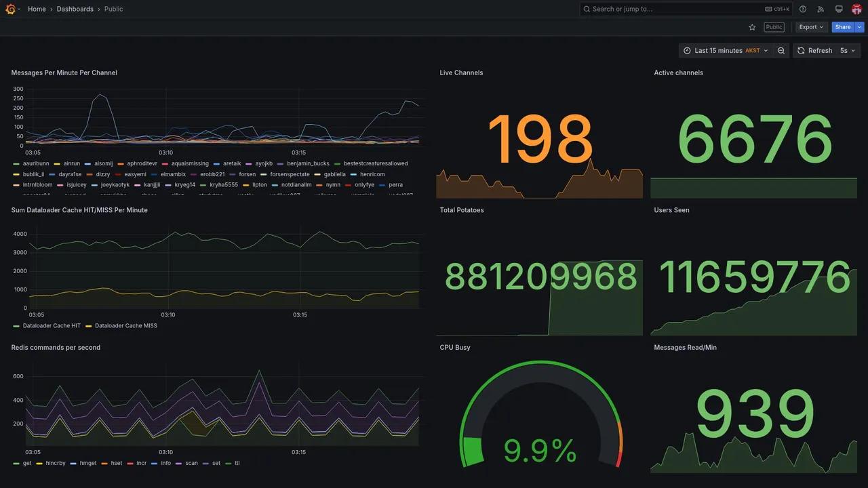
Task: Open the help question-mark icon
Action: pos(803,9)
